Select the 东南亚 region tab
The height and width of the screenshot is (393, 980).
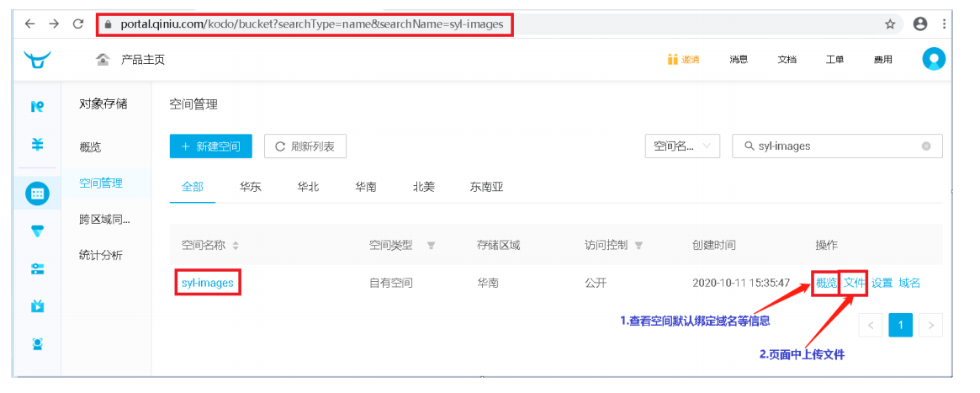pyautogui.click(x=486, y=187)
